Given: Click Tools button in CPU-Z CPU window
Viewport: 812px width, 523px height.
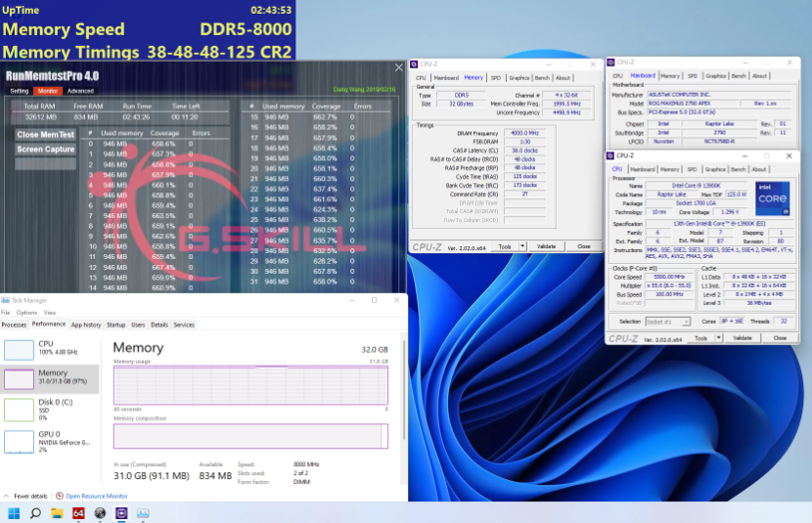Looking at the screenshot, I should 700,338.
